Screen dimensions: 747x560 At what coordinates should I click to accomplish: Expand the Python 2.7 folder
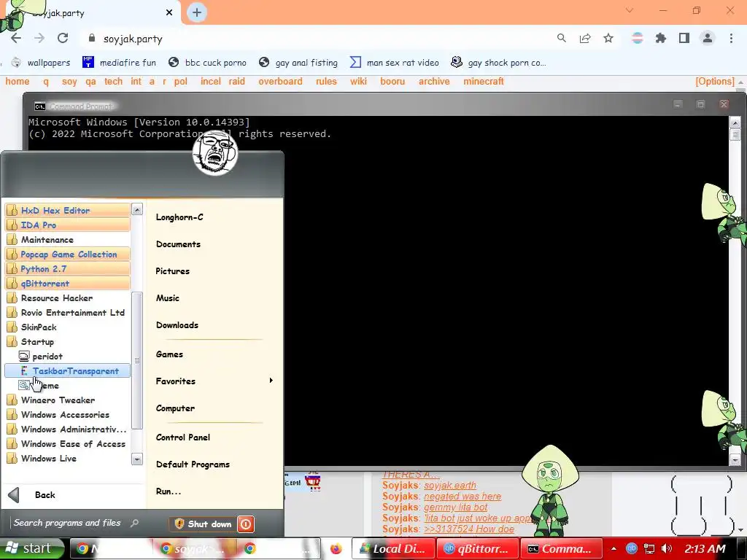(x=68, y=268)
